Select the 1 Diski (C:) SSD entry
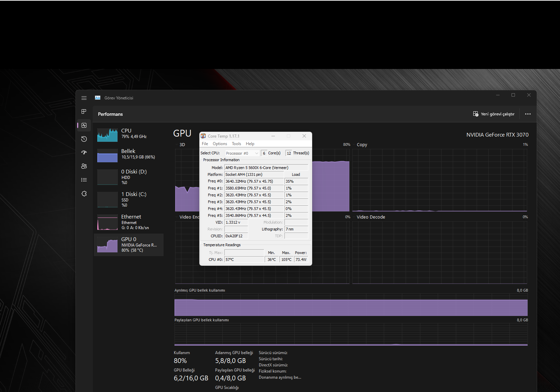This screenshot has height=392, width=560. click(129, 199)
